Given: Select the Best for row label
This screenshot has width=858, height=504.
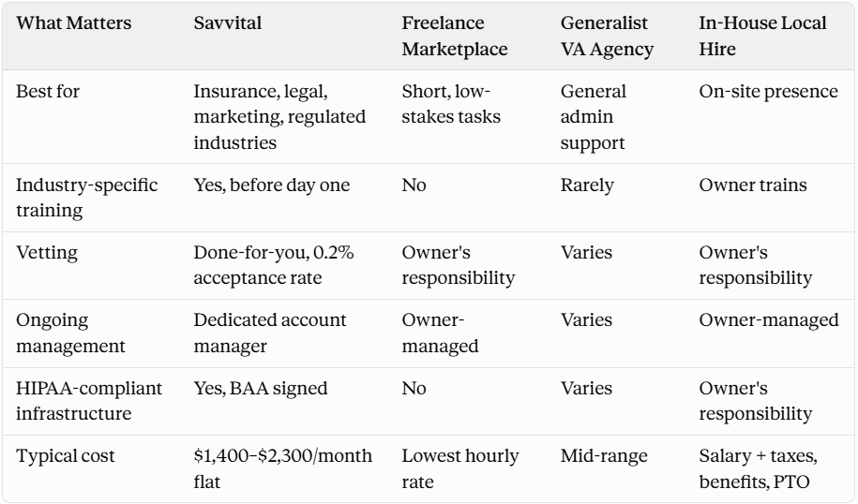Looking at the screenshot, I should [48, 91].
